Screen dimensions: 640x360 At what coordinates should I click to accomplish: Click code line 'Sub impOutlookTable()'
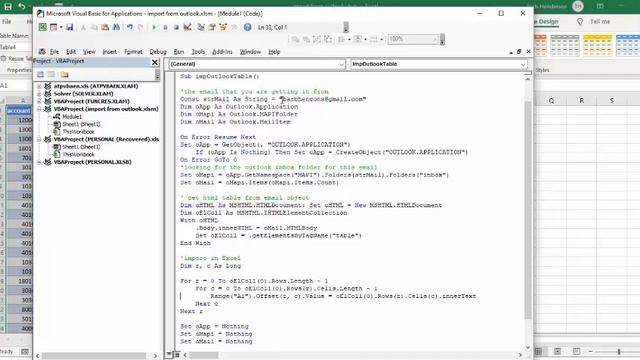220,76
